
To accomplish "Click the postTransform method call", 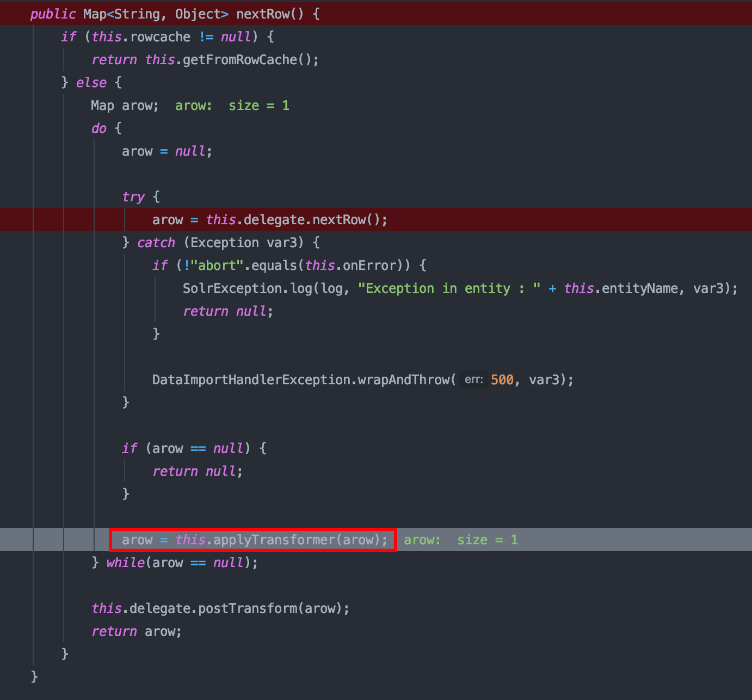I will [247, 609].
